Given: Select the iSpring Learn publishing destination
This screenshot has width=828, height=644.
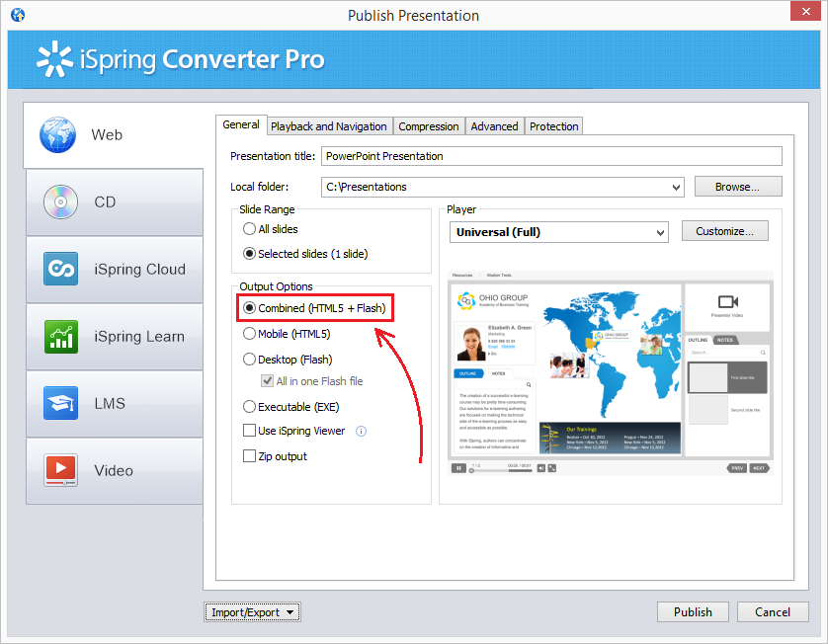Looking at the screenshot, I should (x=115, y=337).
